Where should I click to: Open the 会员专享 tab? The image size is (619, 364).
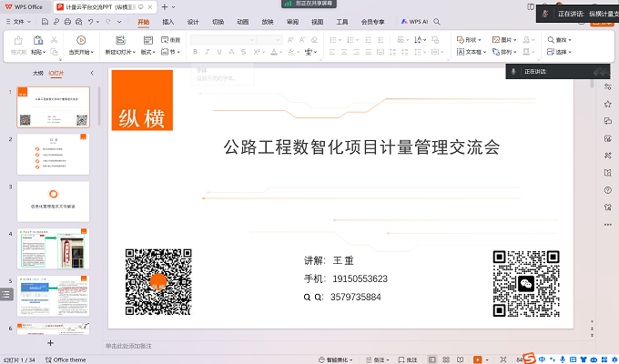[x=372, y=22]
